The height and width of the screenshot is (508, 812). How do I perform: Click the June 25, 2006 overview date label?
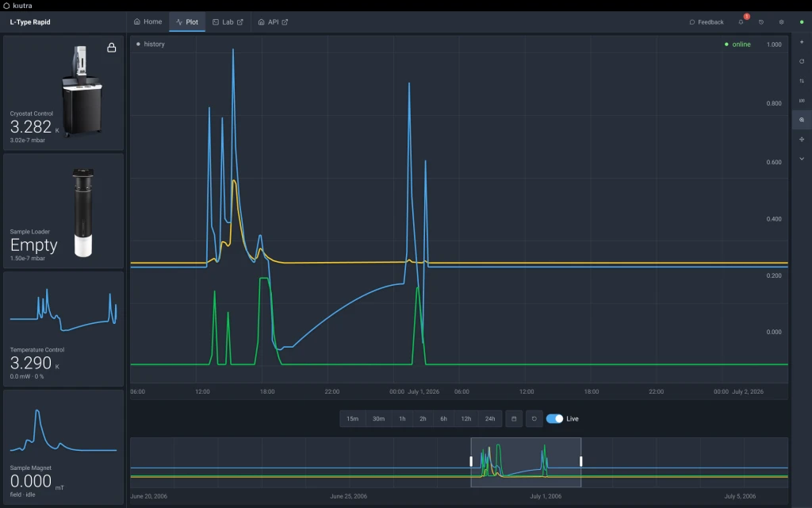[349, 496]
